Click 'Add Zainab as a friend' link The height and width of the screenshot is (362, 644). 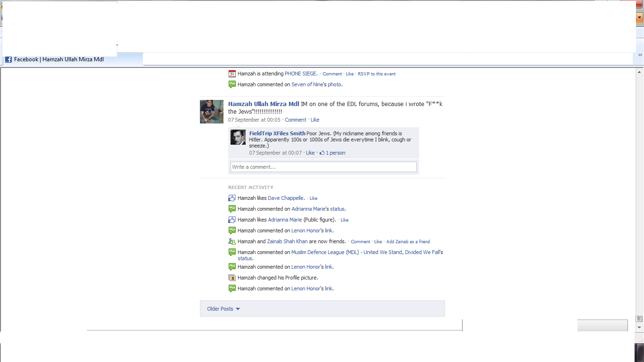(x=408, y=242)
